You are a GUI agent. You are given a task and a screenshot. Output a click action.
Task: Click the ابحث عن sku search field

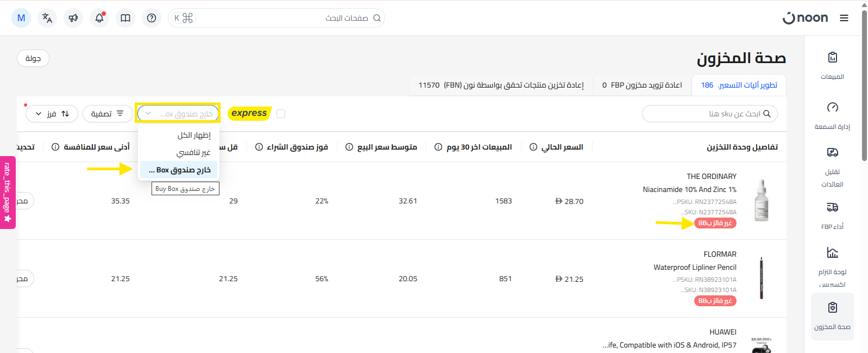pos(710,114)
